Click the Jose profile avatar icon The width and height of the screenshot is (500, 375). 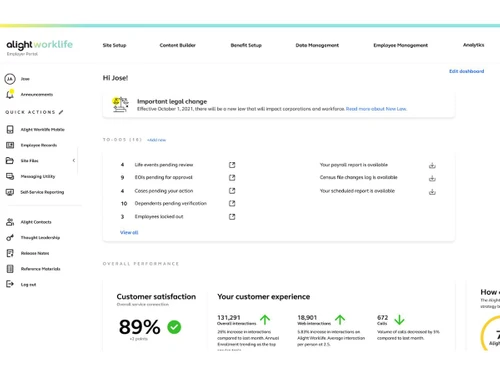tap(10, 79)
